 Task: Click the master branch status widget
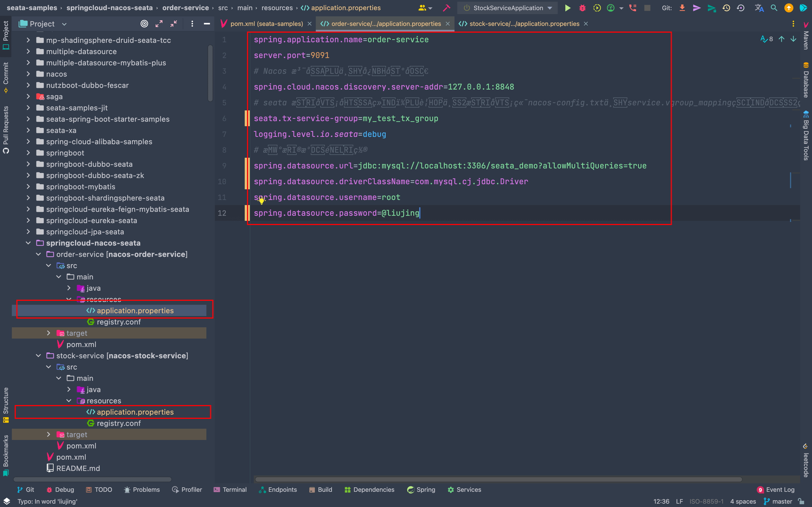[x=778, y=501]
